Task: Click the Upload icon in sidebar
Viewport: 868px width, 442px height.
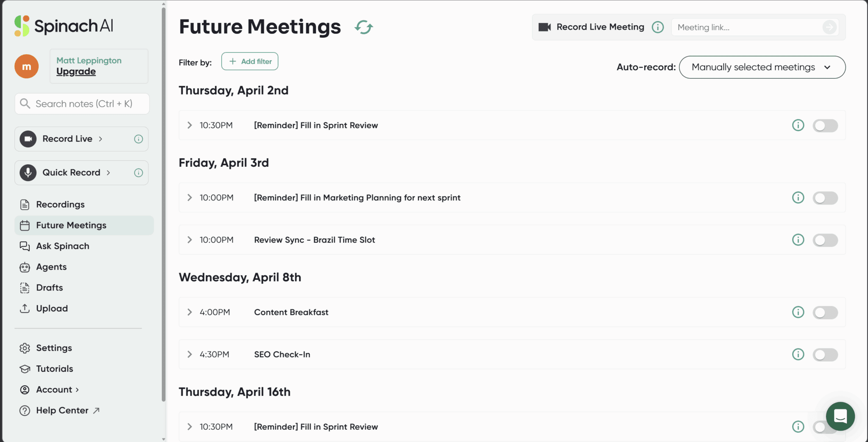Action: [25, 308]
